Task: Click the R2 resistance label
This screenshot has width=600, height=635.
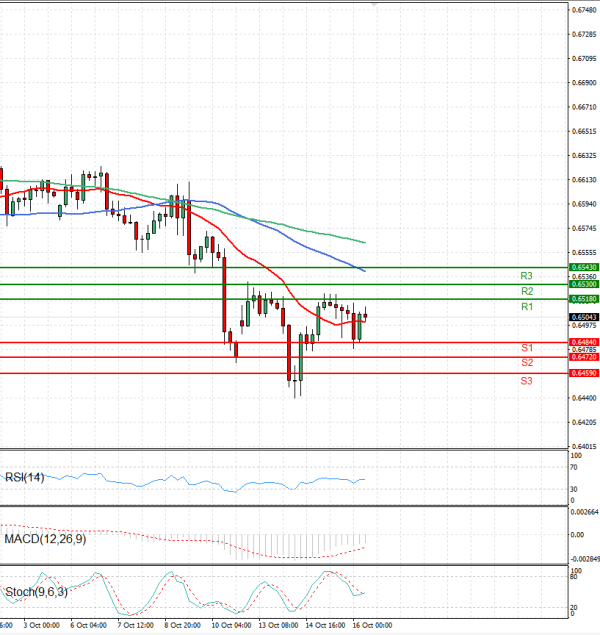Action: click(526, 291)
